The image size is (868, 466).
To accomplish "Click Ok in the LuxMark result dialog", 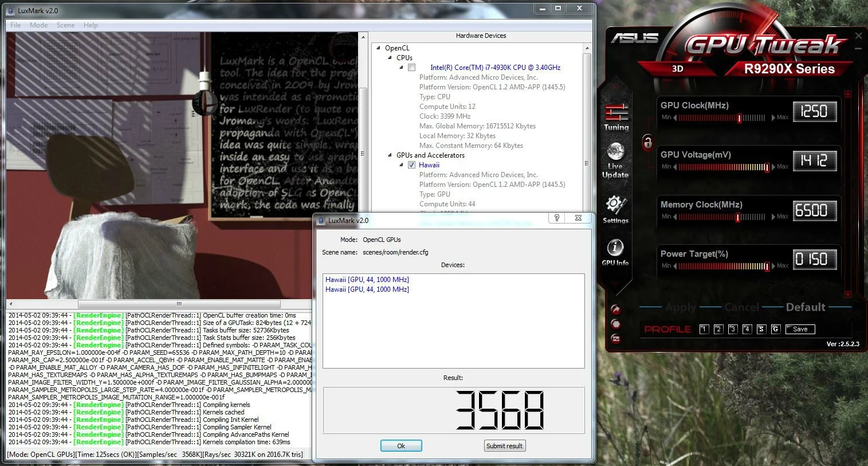I will coord(401,446).
